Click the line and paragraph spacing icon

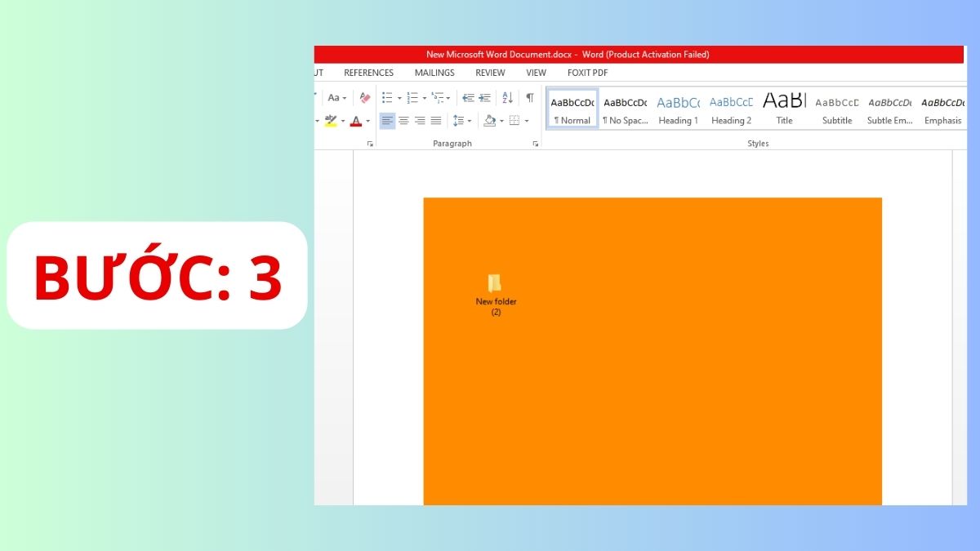[459, 121]
